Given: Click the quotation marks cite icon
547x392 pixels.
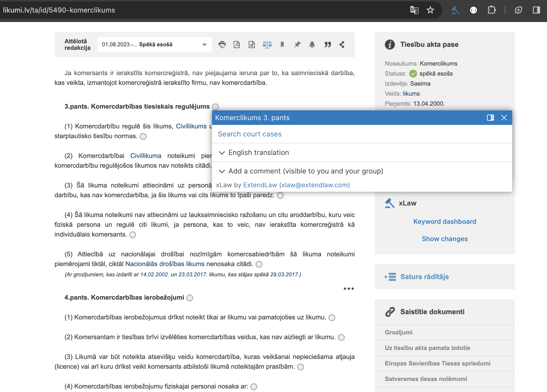Looking at the screenshot, I should pos(328,45).
